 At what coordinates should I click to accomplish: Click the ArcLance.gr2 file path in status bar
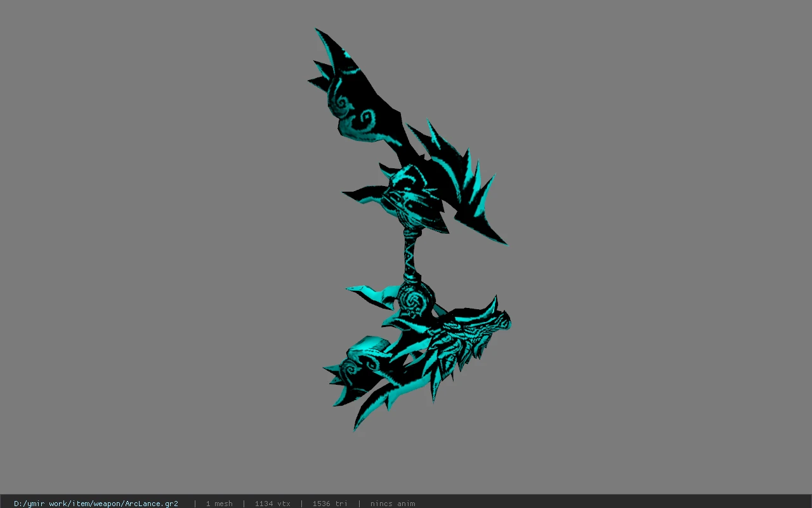(x=96, y=504)
